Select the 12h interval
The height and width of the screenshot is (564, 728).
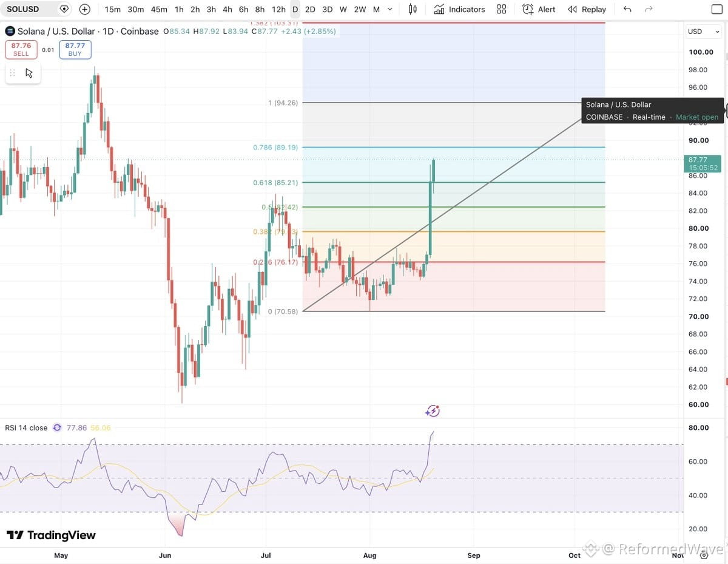[x=278, y=9]
